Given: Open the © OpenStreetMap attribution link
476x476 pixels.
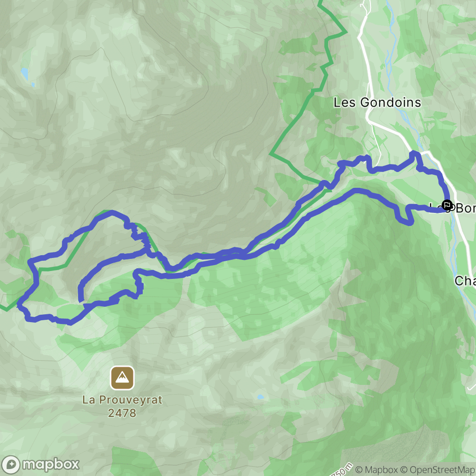Looking at the screenshot, I should [437, 470].
